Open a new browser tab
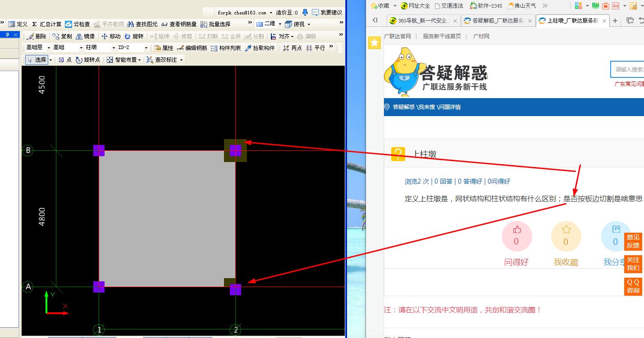Screen dimensions: 644x338 pyautogui.click(x=615, y=21)
